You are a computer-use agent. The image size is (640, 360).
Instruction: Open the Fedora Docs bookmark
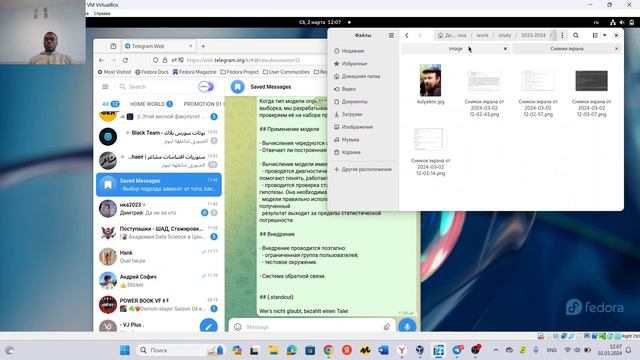pyautogui.click(x=152, y=72)
